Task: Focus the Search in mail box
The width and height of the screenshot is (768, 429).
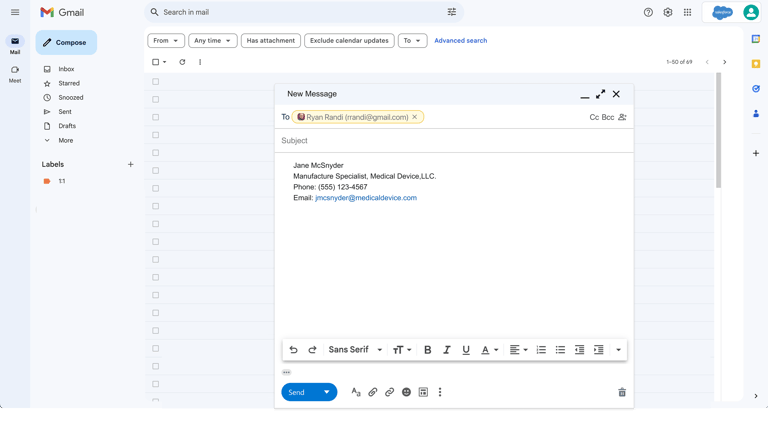Action: (304, 12)
